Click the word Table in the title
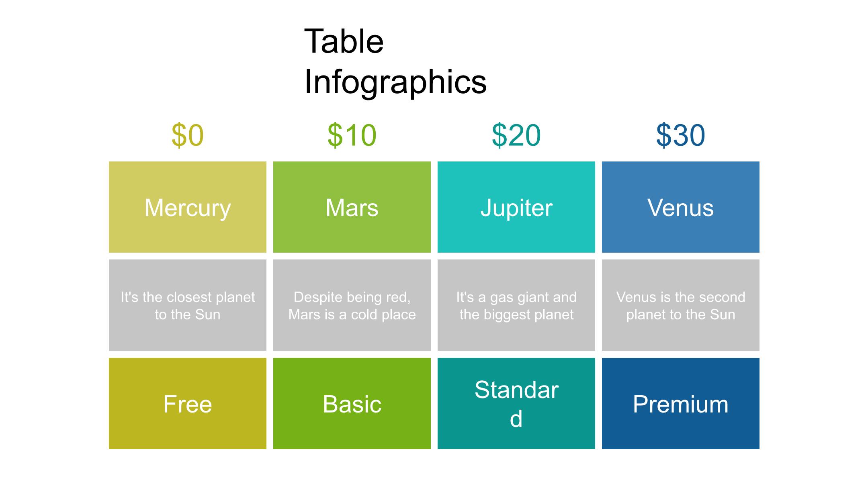Image resolution: width=868 pixels, height=488 pixels. [x=344, y=41]
